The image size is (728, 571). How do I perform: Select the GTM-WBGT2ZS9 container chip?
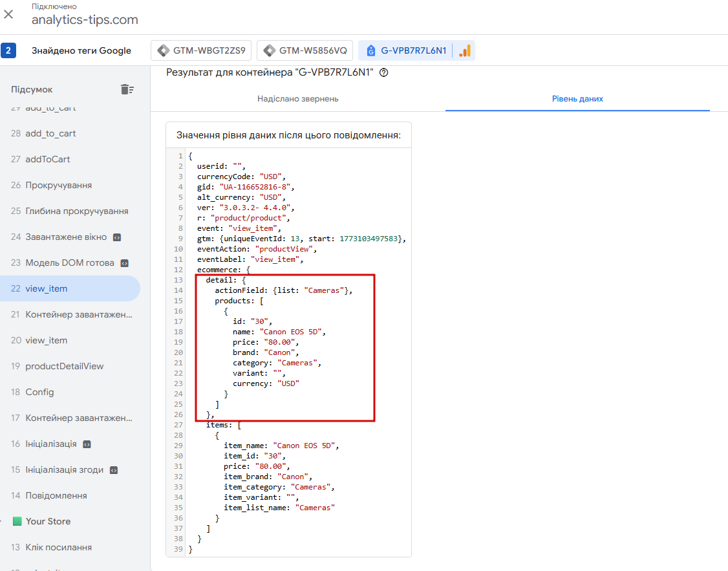pos(202,50)
